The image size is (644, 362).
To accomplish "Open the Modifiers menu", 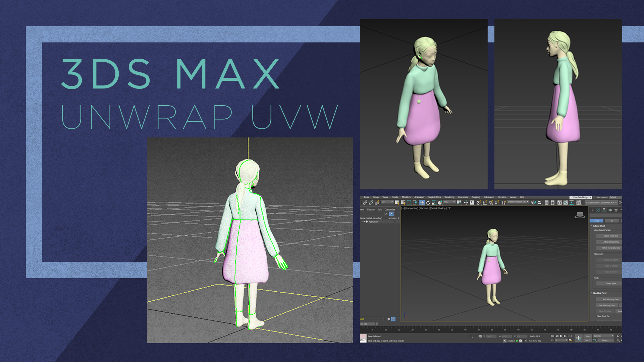I will [406, 197].
